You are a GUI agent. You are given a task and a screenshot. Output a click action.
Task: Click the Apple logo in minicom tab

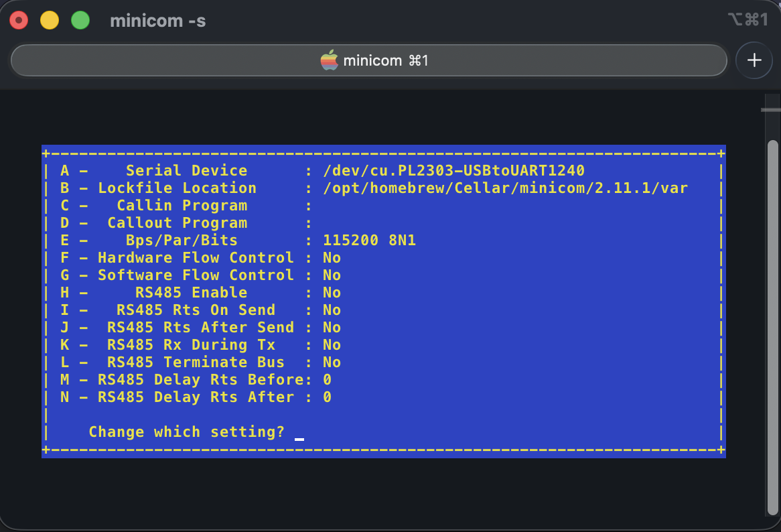(x=330, y=60)
